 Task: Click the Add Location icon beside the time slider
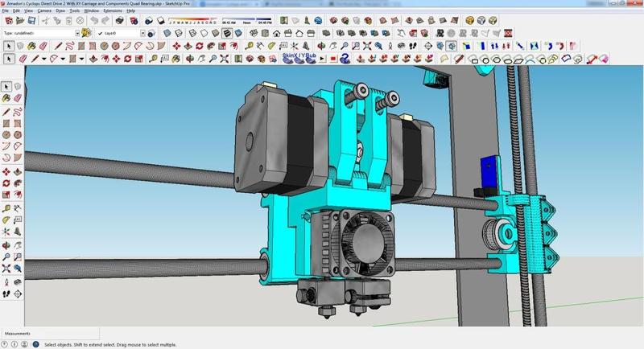pyautogui.click(x=284, y=20)
